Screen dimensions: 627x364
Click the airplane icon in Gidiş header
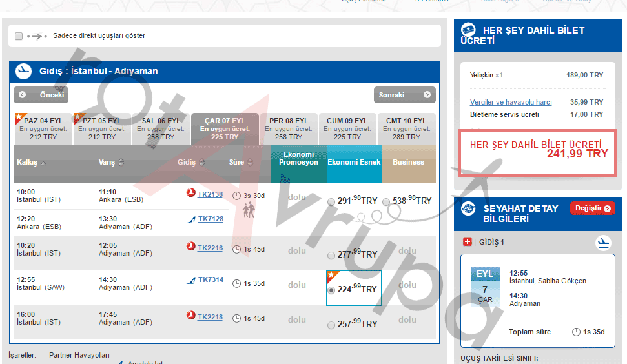[24, 71]
